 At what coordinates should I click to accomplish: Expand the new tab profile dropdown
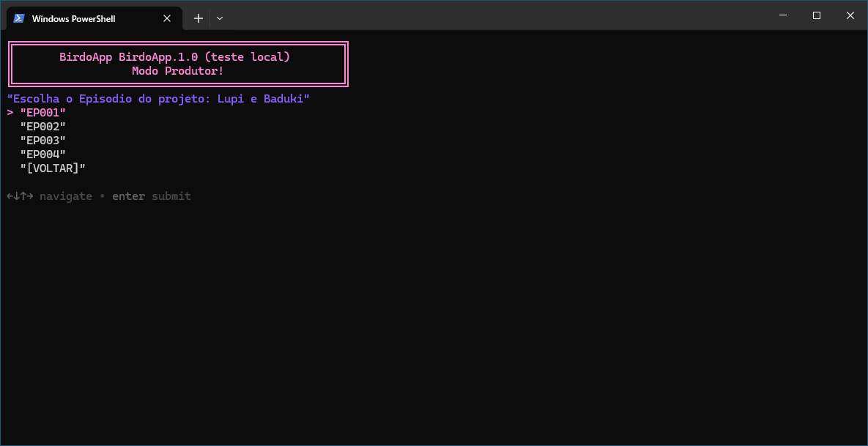(x=220, y=18)
